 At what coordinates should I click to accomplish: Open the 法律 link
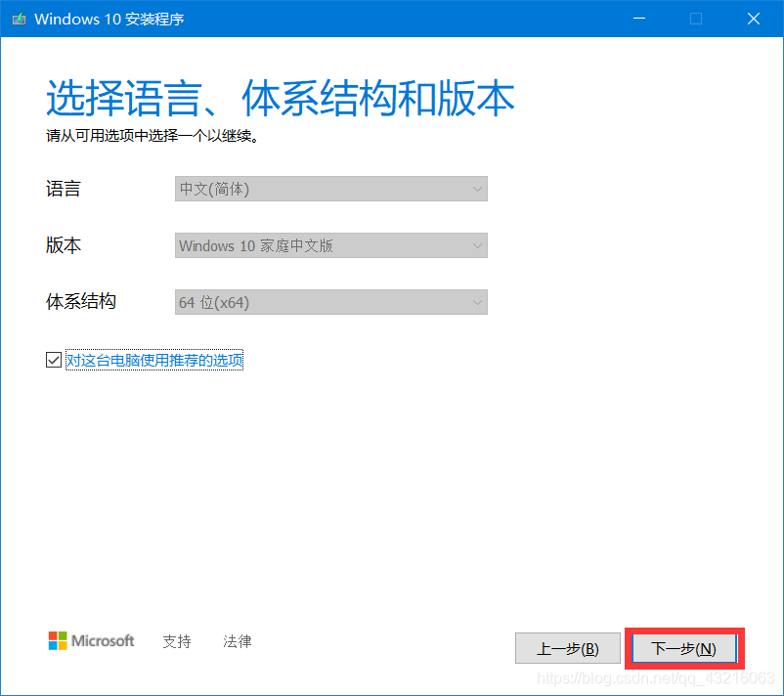pyautogui.click(x=237, y=641)
